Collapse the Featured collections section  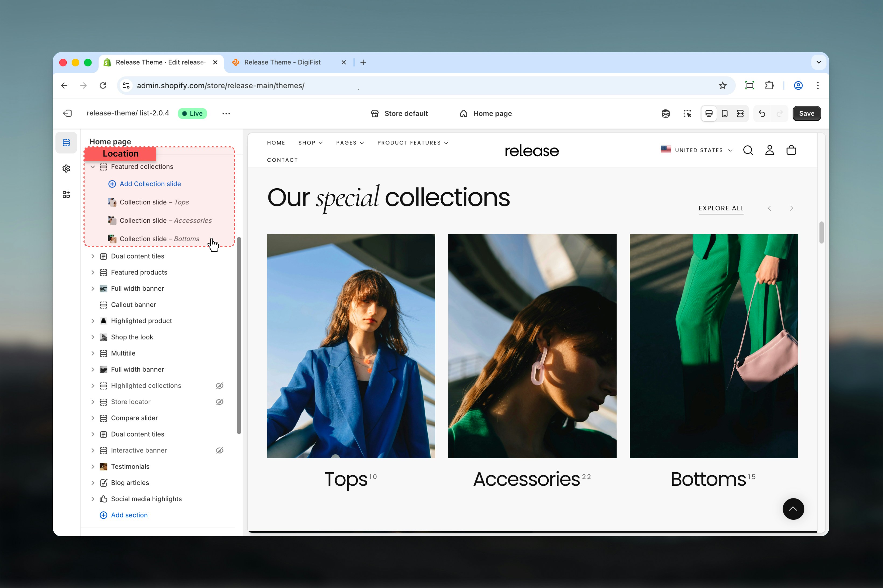pos(93,167)
